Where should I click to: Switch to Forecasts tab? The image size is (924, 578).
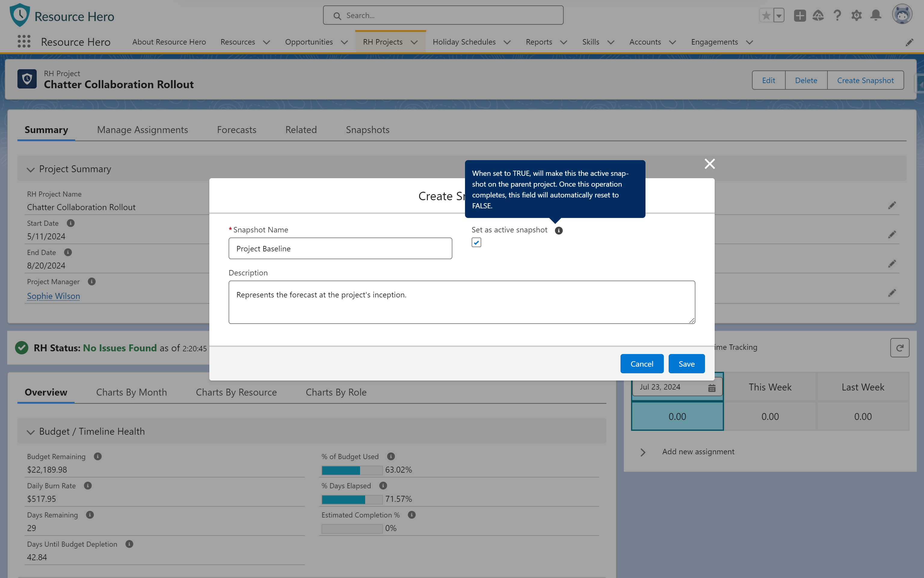click(237, 129)
